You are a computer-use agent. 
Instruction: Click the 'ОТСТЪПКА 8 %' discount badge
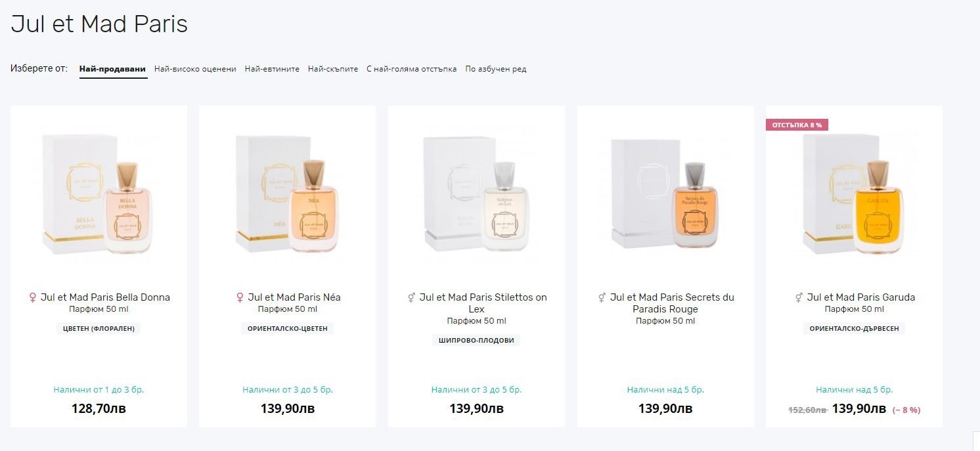point(797,125)
